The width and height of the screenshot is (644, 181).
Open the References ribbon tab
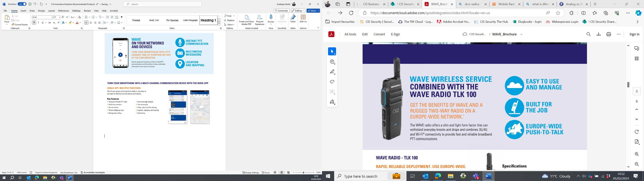coord(63,11)
